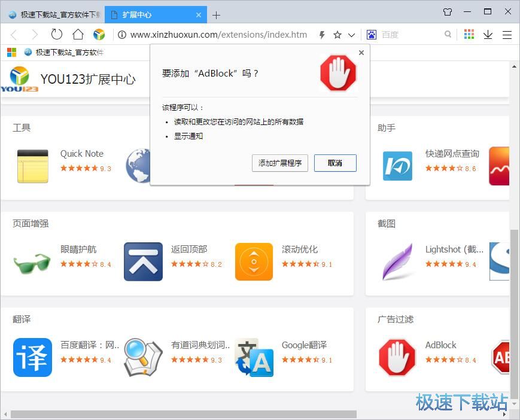Open the Google翻译 icon
This screenshot has height=420, width=520.
tap(254, 357)
